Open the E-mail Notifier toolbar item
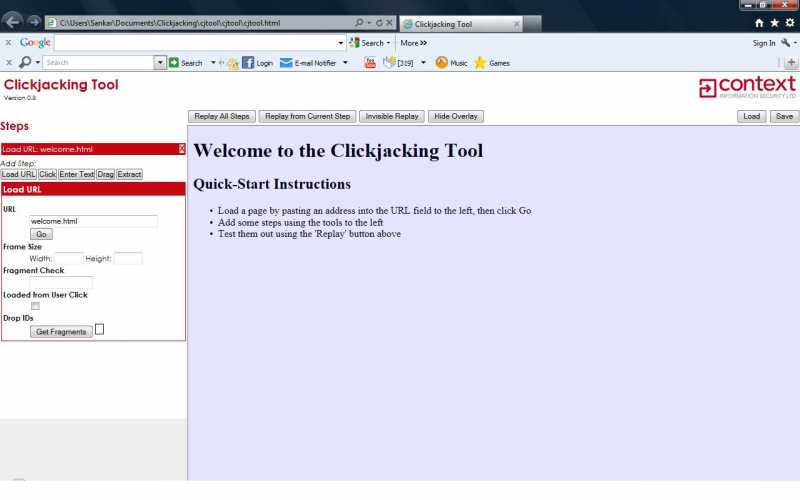 308,63
